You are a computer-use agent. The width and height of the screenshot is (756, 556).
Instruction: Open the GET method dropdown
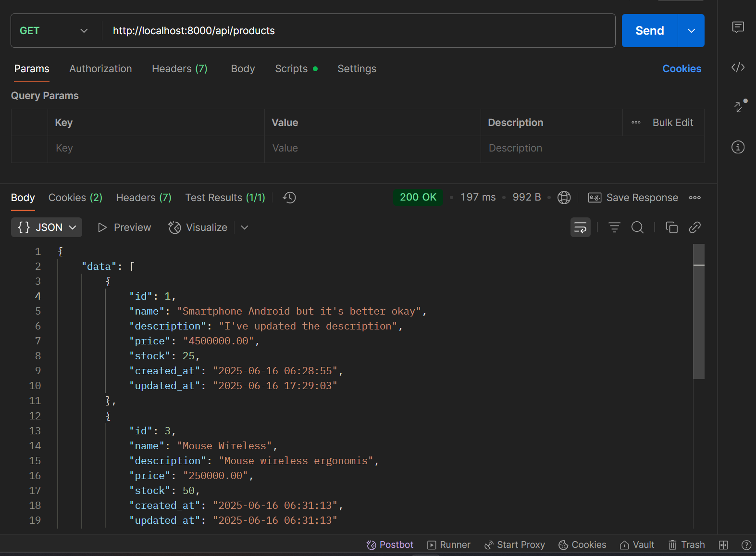pos(54,31)
